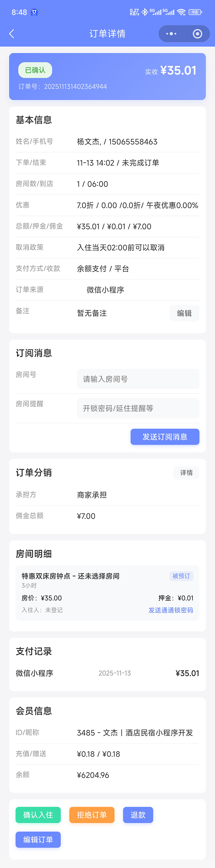Tap the order number 202511131402364944
This screenshot has width=215, height=868.
pos(76,87)
